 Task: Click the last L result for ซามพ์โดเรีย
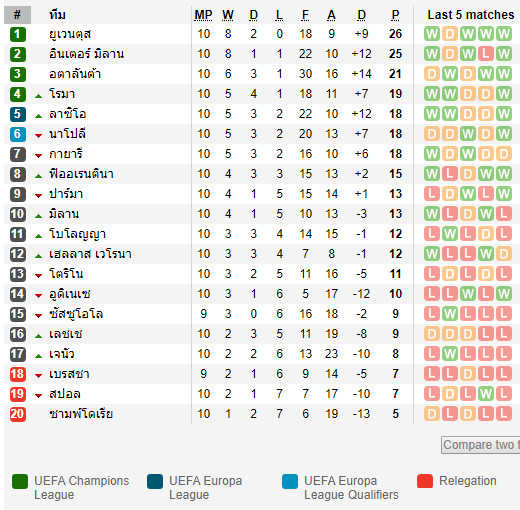point(504,414)
